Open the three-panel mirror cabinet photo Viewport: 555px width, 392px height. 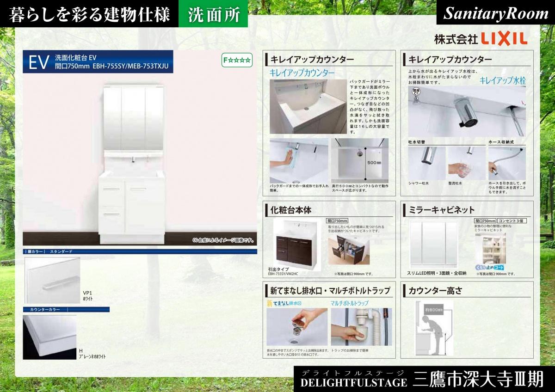433,243
